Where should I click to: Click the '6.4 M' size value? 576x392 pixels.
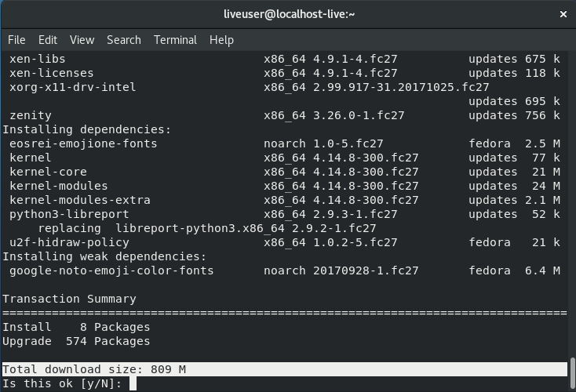click(542, 271)
